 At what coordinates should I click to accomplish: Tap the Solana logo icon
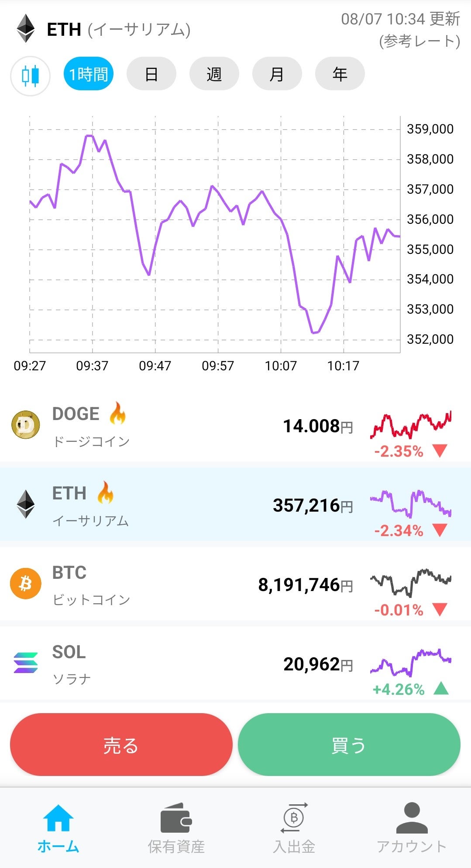pyautogui.click(x=26, y=663)
